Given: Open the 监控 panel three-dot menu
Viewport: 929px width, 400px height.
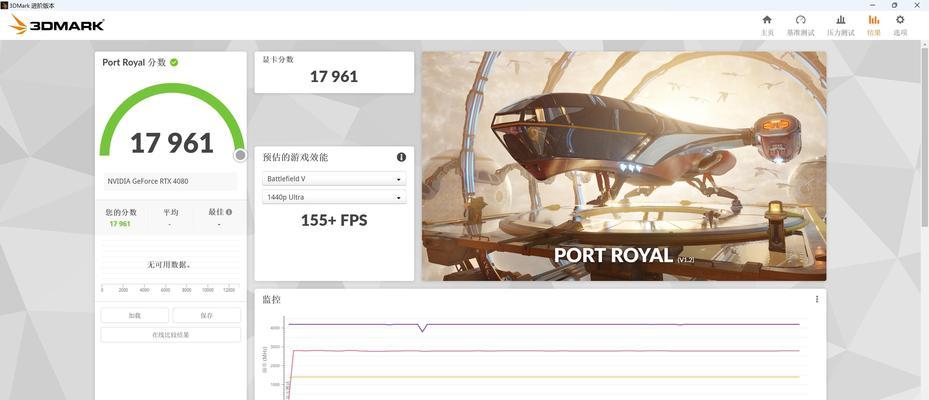Looking at the screenshot, I should tap(817, 299).
